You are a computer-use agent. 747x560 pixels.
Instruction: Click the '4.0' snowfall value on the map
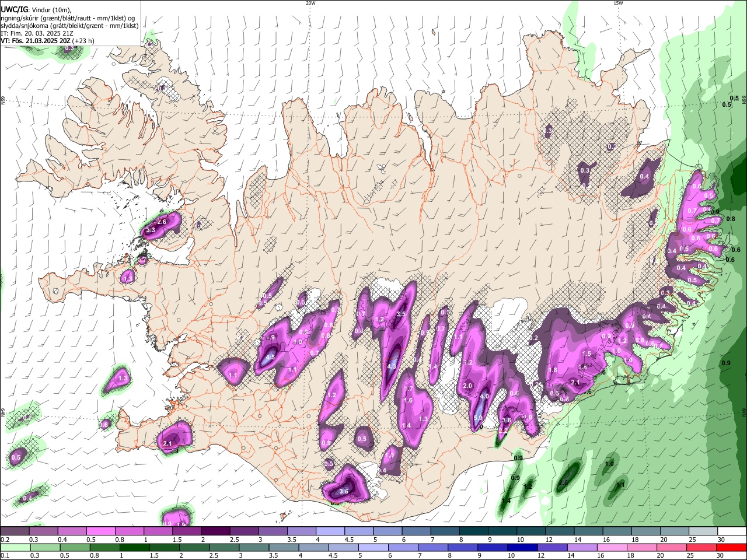point(484,396)
